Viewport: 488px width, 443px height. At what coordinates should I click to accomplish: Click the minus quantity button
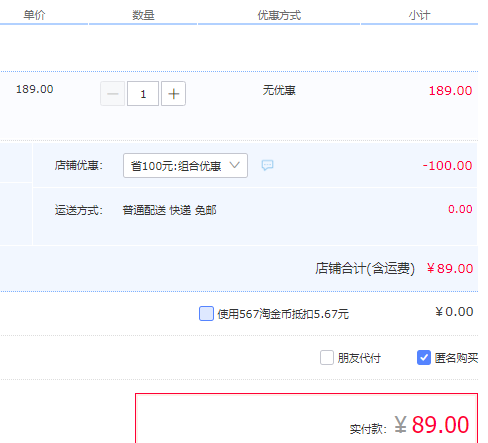tap(113, 94)
